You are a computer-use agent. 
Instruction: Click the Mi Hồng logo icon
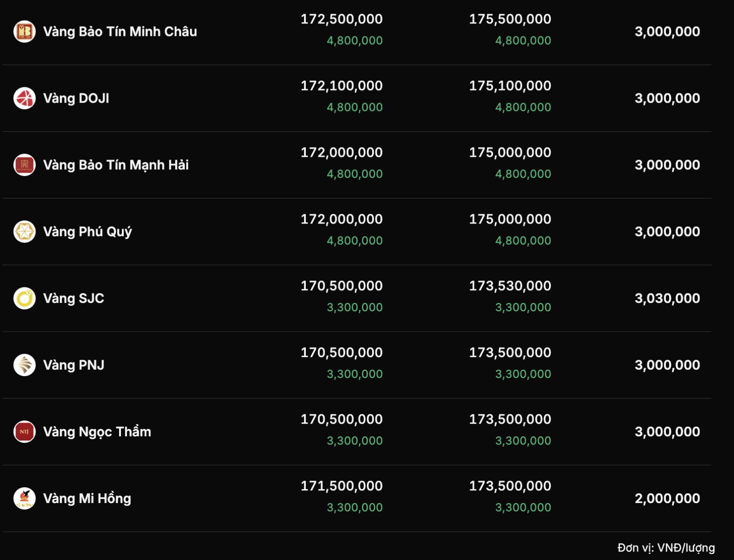pyautogui.click(x=25, y=499)
